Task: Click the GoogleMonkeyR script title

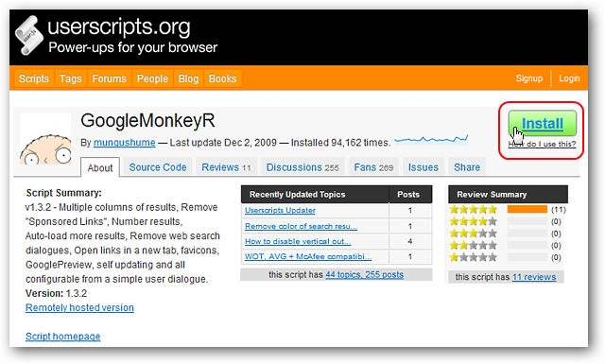Action: pyautogui.click(x=147, y=120)
